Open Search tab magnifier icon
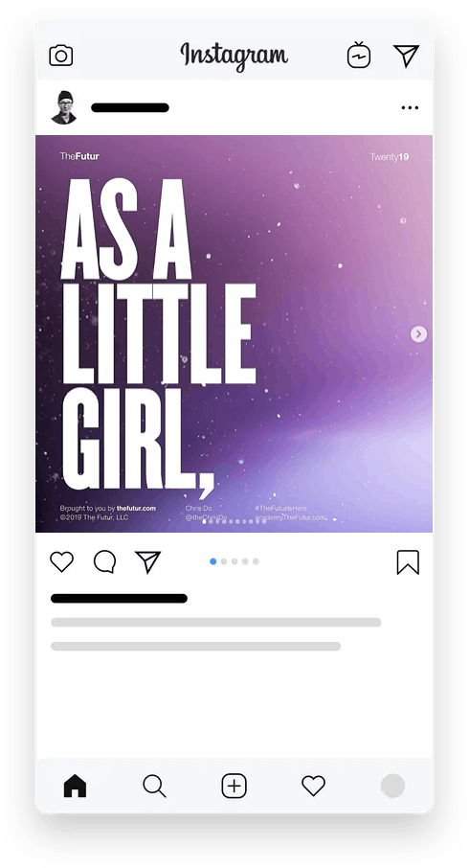This screenshot has width=469, height=868. pyautogui.click(x=154, y=786)
